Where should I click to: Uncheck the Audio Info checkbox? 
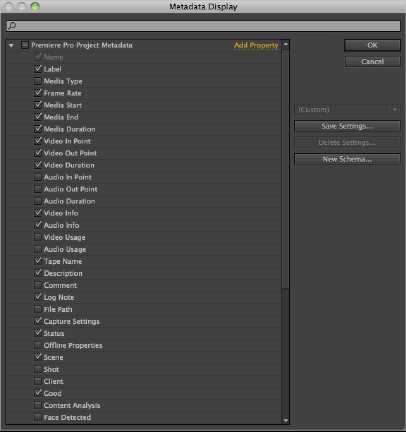[38, 225]
